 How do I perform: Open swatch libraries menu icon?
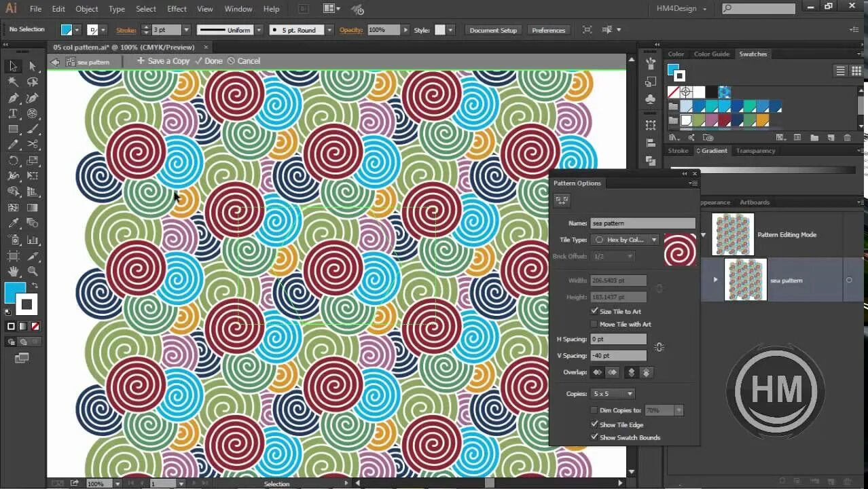coord(674,138)
